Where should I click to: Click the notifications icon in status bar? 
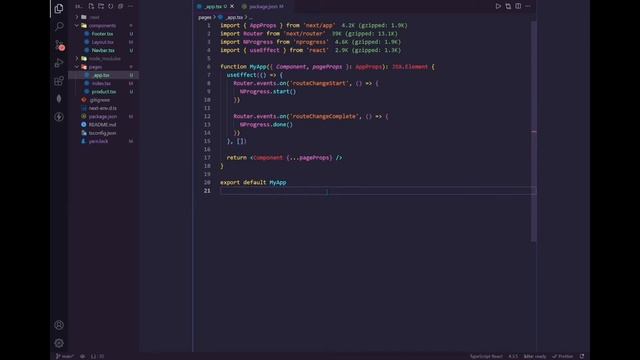tap(582, 356)
